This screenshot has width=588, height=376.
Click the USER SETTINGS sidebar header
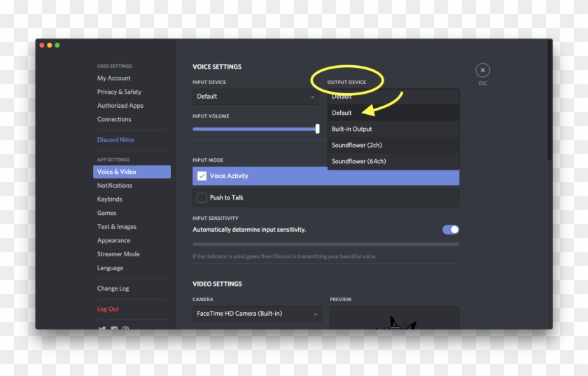coord(114,66)
